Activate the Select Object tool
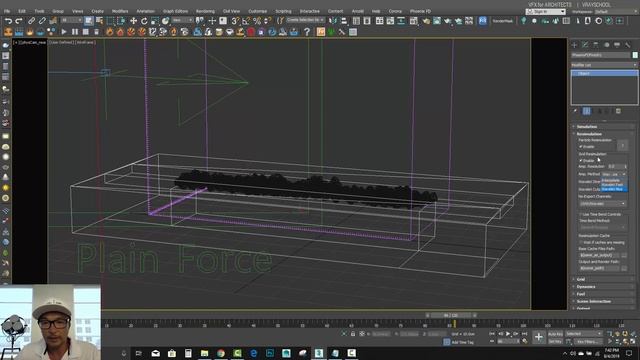The height and width of the screenshot is (360, 640). click(89, 21)
